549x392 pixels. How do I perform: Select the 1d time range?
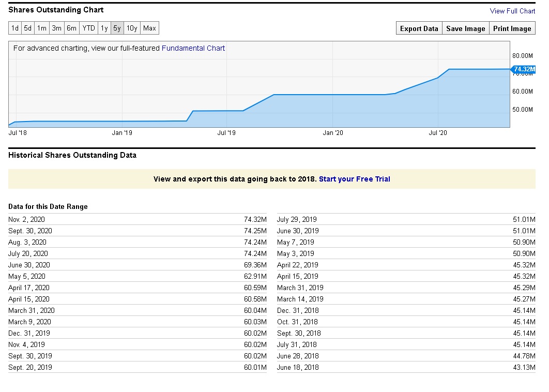point(15,28)
